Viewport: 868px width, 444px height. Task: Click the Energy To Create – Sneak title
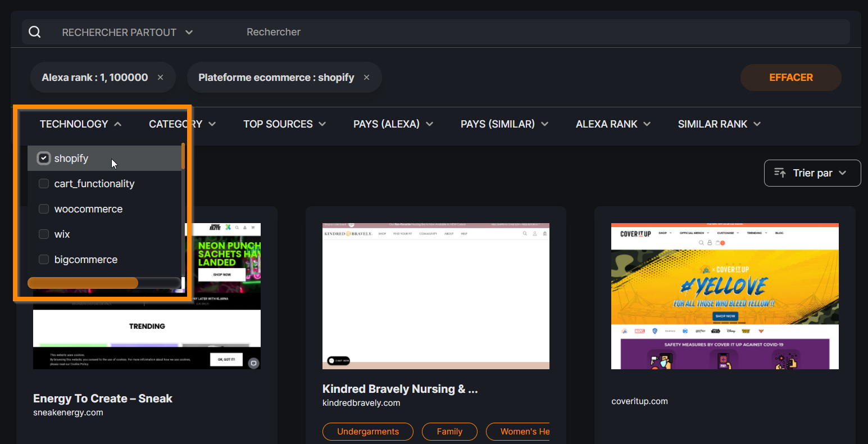[x=103, y=398]
